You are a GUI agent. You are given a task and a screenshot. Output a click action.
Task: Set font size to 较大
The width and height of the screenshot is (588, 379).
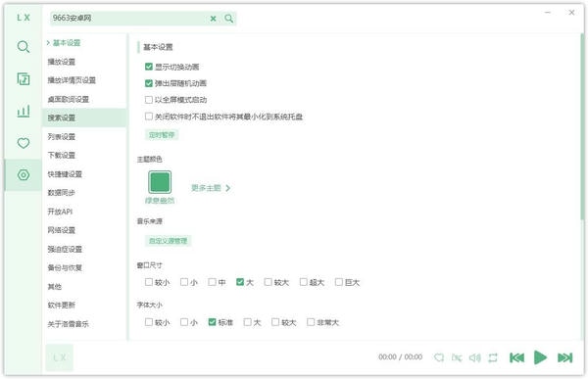[275, 322]
